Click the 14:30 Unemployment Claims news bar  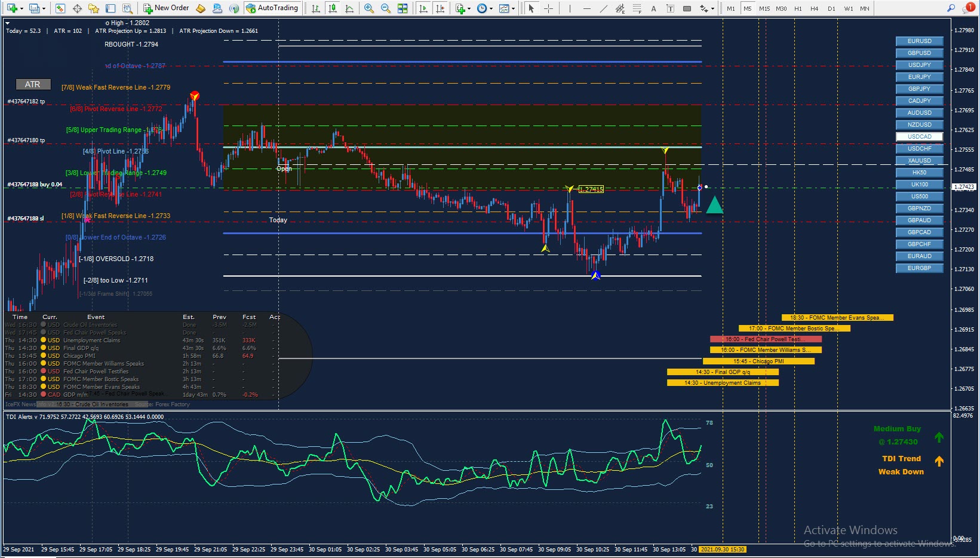pos(723,383)
